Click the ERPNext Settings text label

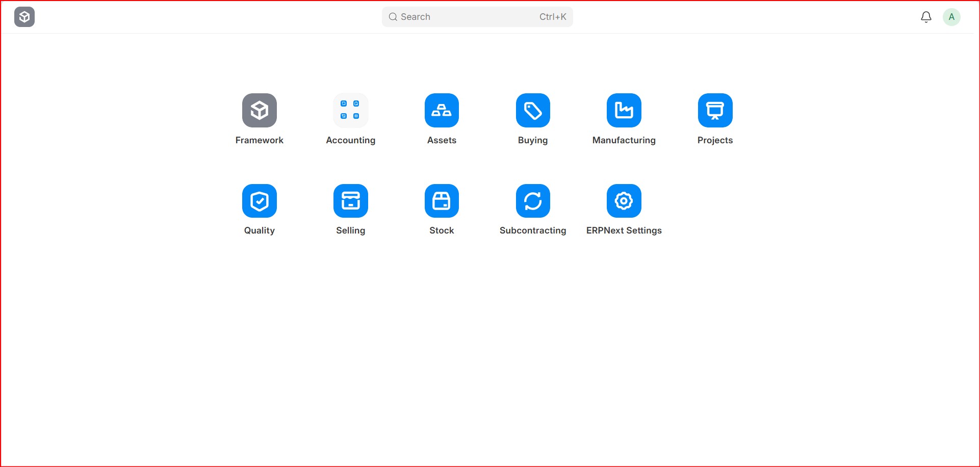click(624, 230)
